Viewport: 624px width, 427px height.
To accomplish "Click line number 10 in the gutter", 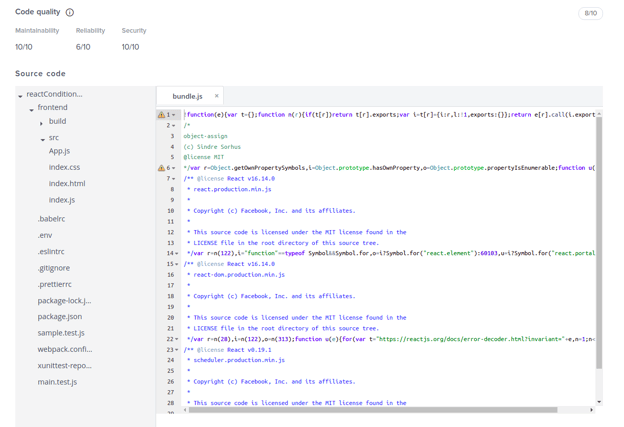I will [x=171, y=211].
